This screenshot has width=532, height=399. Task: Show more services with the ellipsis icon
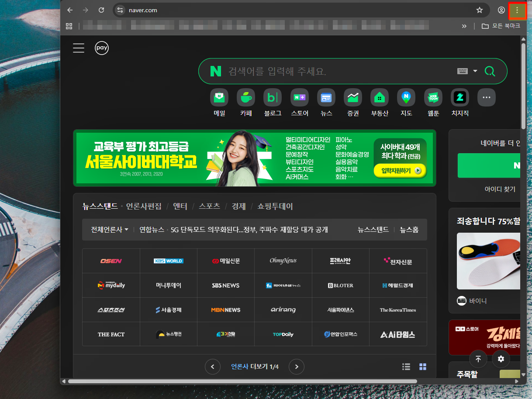coord(487,97)
